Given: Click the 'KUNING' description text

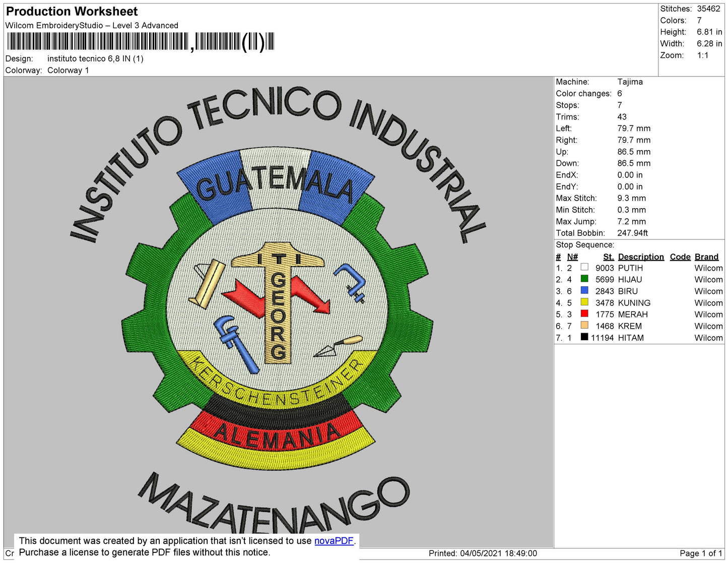Looking at the screenshot, I should pyautogui.click(x=634, y=303).
